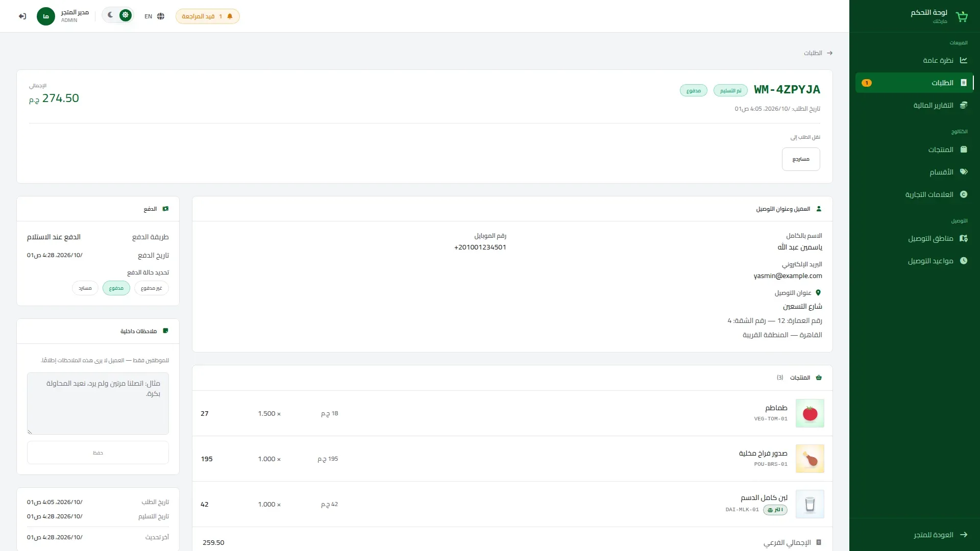The image size is (980, 551).
Task: Switch to dark mode moon icon
Action: tap(110, 15)
